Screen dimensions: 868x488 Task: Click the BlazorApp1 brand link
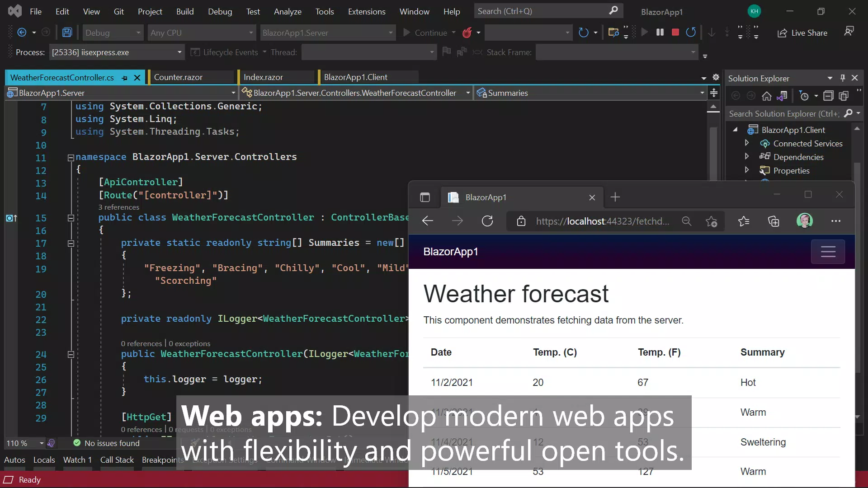point(451,252)
